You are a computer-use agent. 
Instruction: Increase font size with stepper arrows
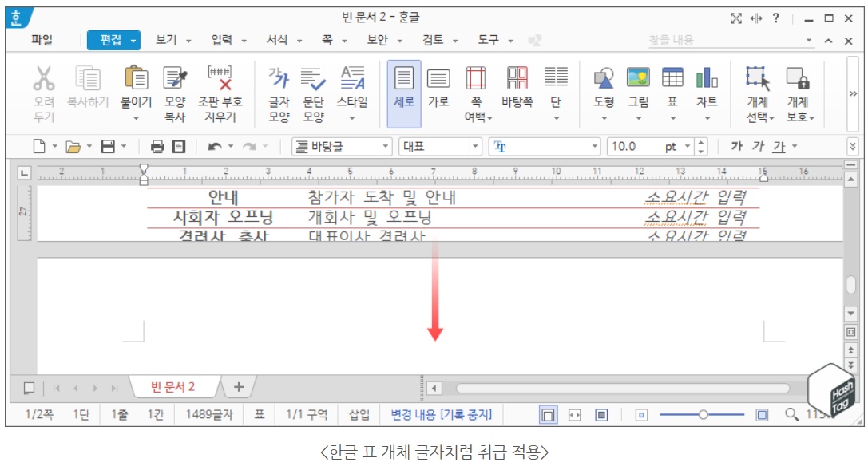pos(701,143)
